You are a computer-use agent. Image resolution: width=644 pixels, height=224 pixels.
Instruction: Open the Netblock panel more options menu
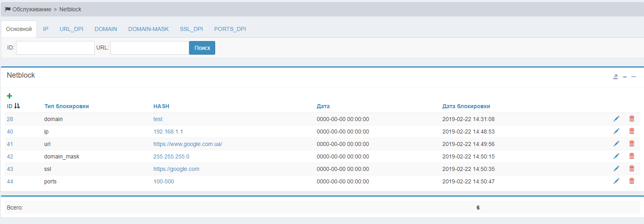click(634, 77)
